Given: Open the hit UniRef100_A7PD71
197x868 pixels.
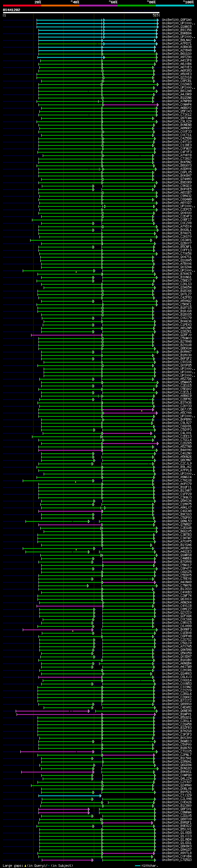Looking at the screenshot, I should coord(177,43).
